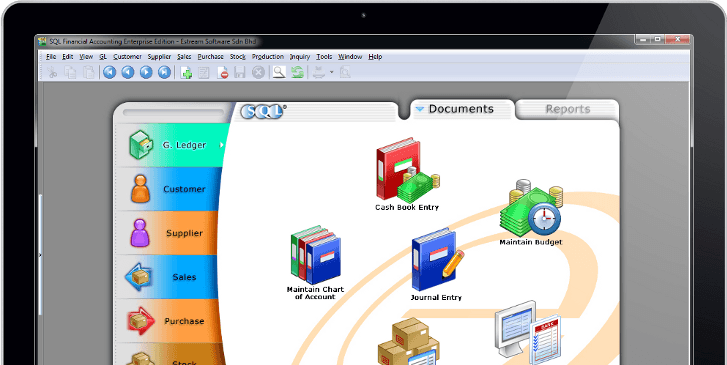This screenshot has height=365, width=727.
Task: Go to the first record arrow
Action: (x=109, y=72)
